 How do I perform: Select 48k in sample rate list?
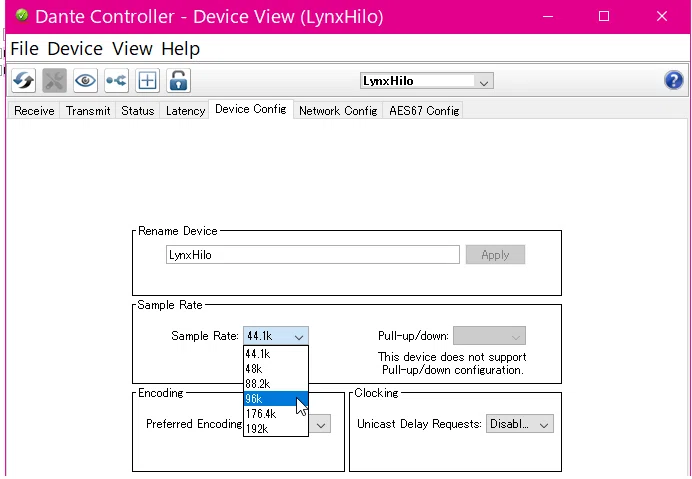click(276, 369)
